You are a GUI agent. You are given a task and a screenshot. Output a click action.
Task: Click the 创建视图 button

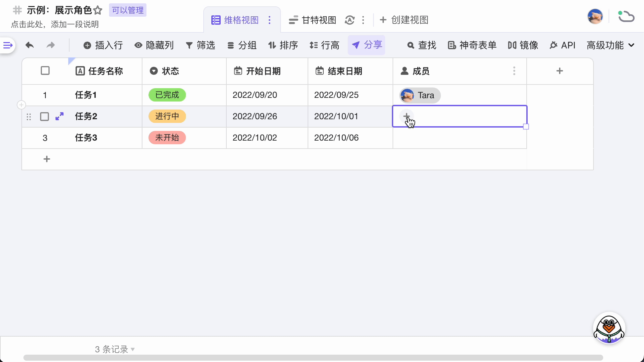(x=404, y=20)
